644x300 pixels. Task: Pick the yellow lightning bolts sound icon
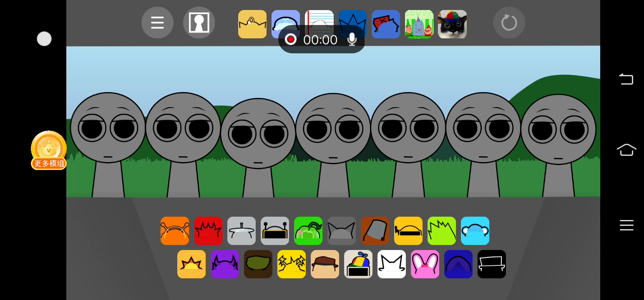(292, 264)
